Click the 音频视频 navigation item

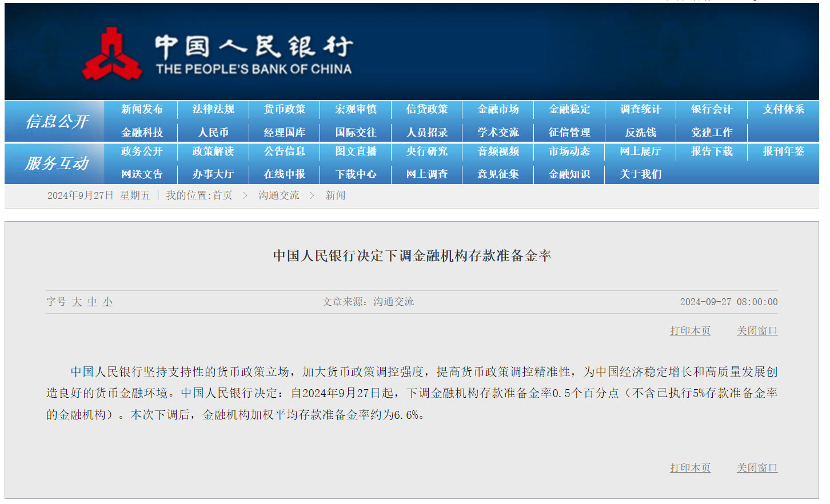click(x=498, y=151)
